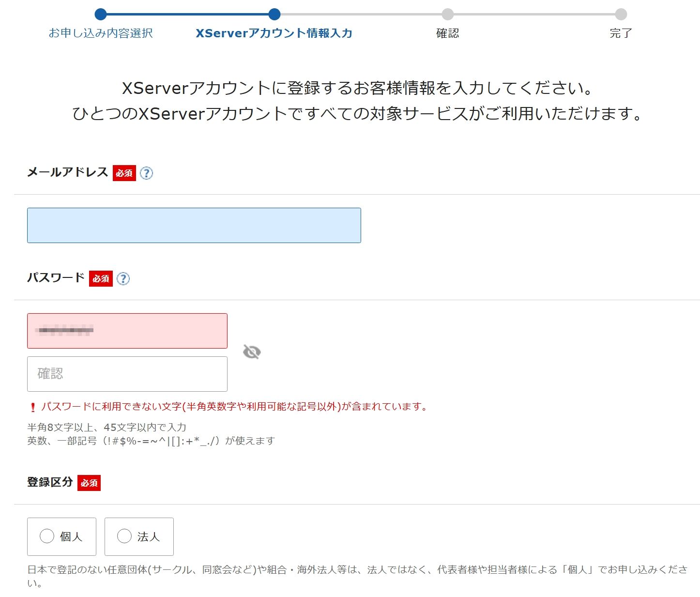Click the second blue progress step circle

tap(274, 14)
